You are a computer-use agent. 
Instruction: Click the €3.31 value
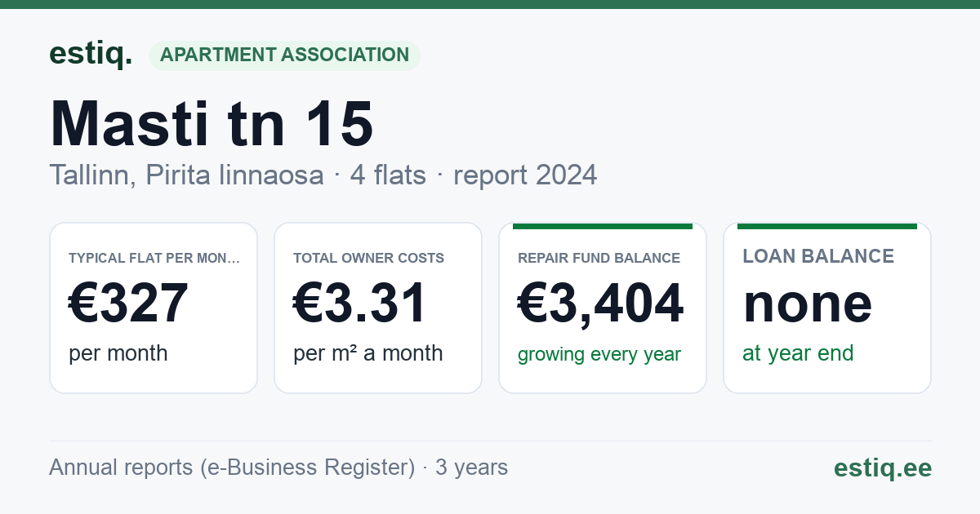(x=360, y=303)
